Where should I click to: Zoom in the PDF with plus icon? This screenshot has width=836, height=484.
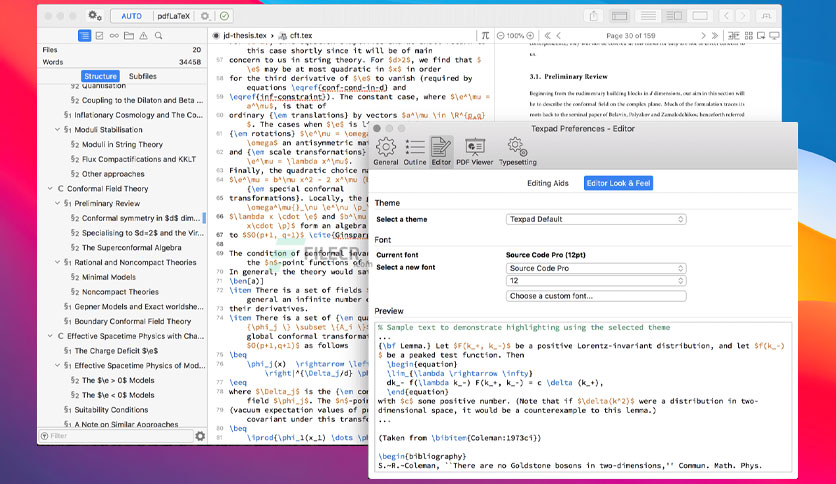point(530,36)
